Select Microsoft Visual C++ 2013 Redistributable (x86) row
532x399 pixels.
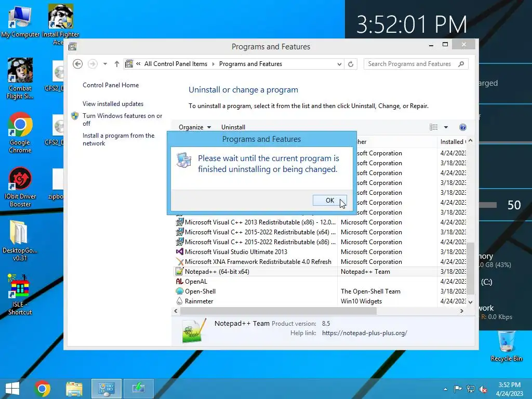point(321,222)
